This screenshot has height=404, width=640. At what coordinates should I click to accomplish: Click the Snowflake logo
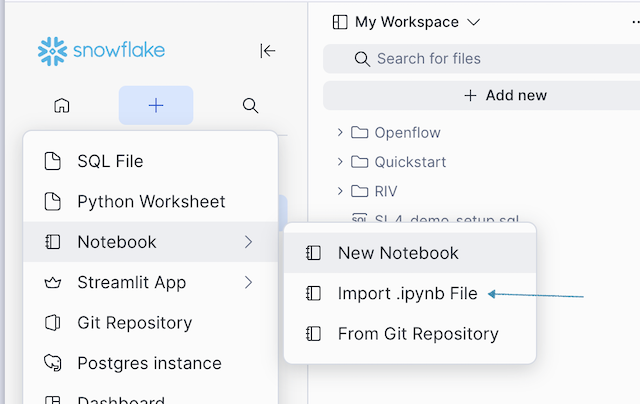tap(101, 51)
